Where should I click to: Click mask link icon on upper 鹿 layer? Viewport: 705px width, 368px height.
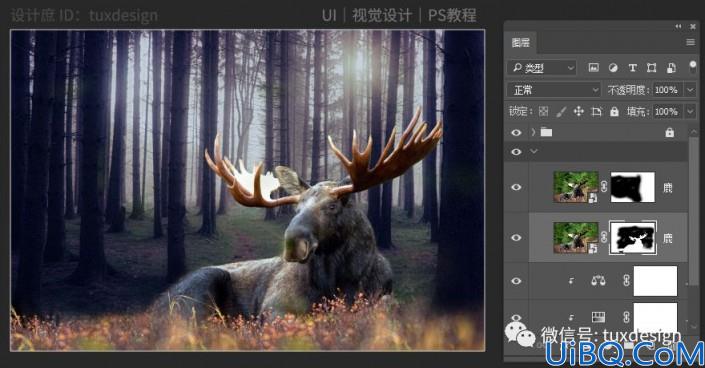tap(604, 186)
